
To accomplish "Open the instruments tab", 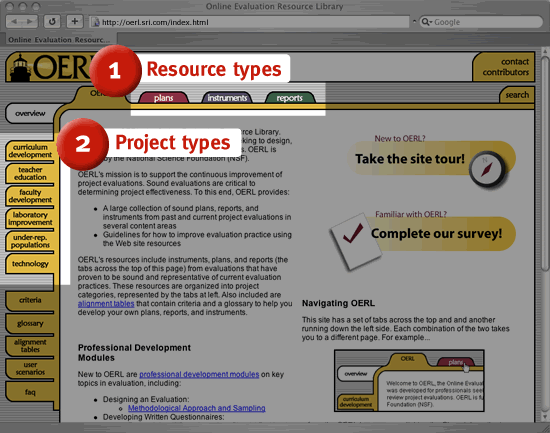I will click(x=227, y=98).
